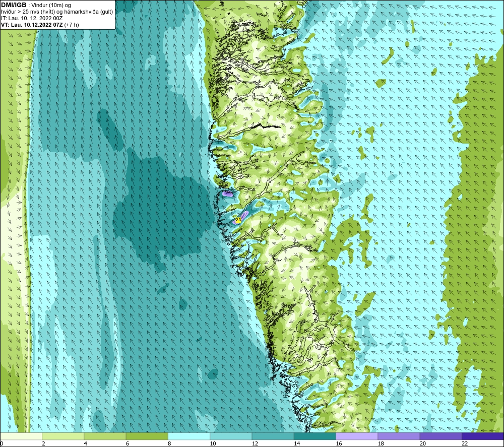Select the 20–22 m/s purple legend swatch
Viewport: 504px width, 447px height.
point(440,436)
